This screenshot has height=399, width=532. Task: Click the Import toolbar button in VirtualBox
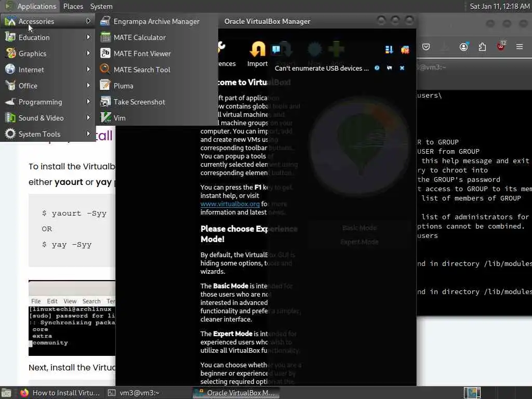coord(258,54)
